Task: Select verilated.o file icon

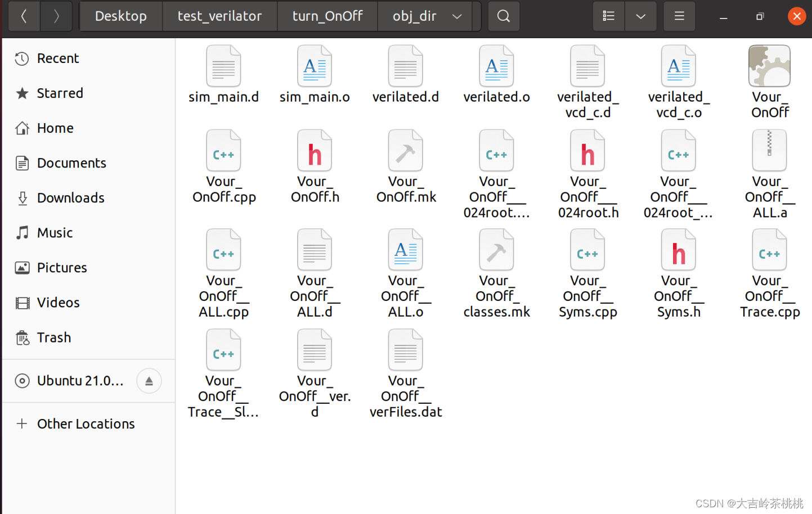Action: tap(496, 66)
